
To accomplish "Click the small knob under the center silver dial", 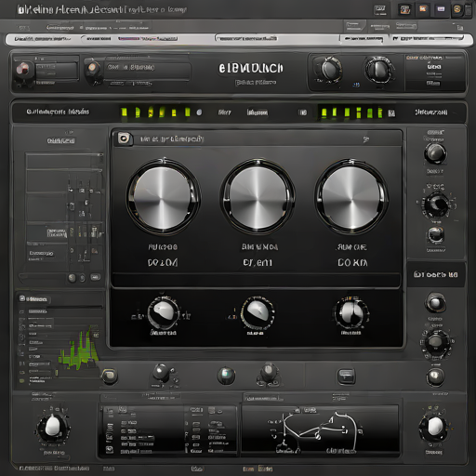I will point(258,312).
